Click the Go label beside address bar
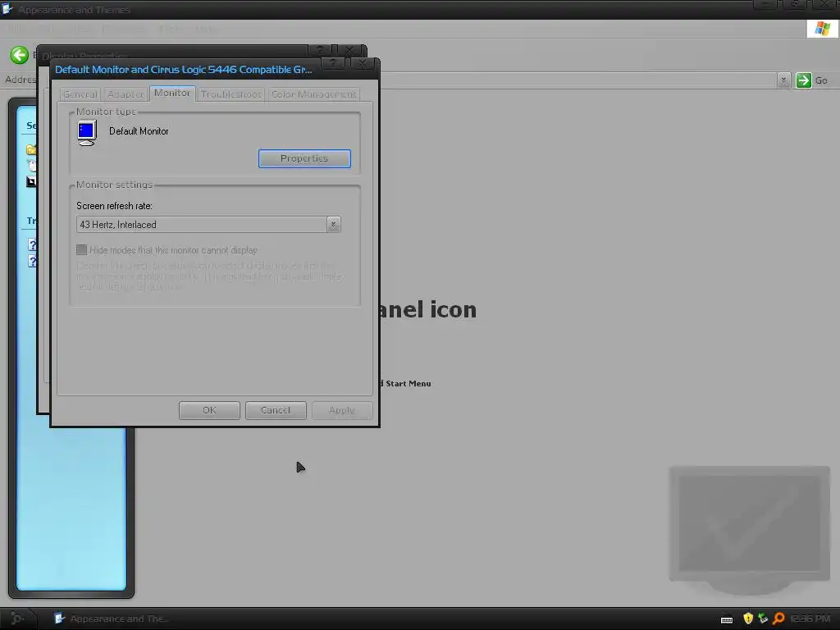Viewport: 840px width, 630px height. point(821,80)
